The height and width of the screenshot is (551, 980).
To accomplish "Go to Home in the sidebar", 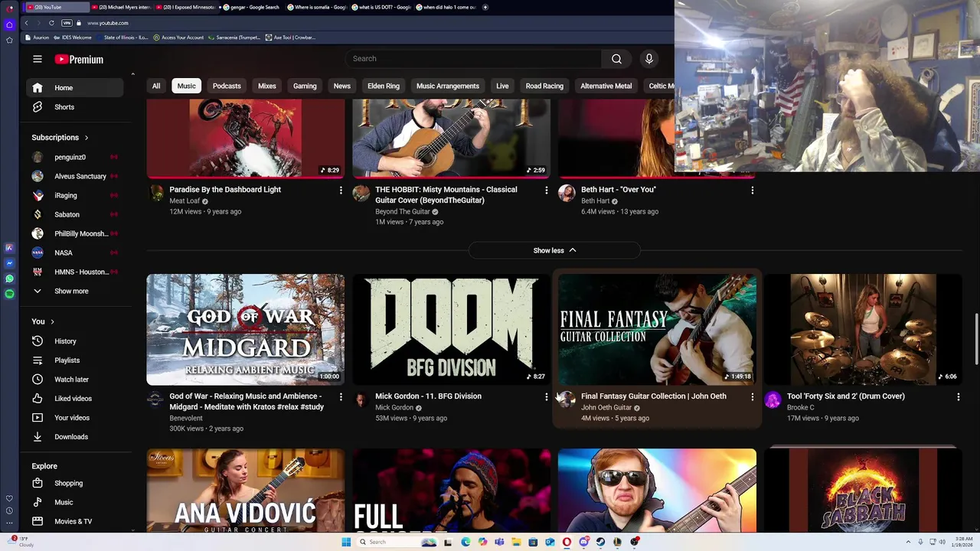I will coord(75,88).
